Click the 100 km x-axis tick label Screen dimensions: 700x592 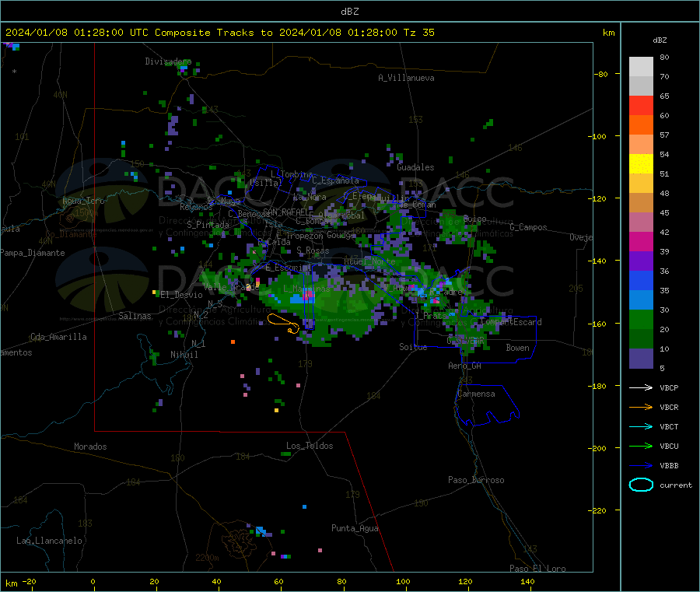403,582
